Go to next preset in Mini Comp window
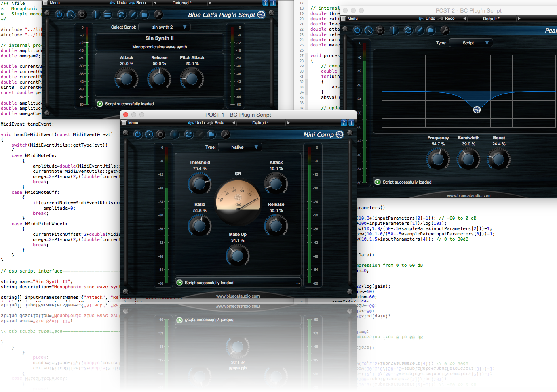This screenshot has height=392, width=557. coord(288,123)
